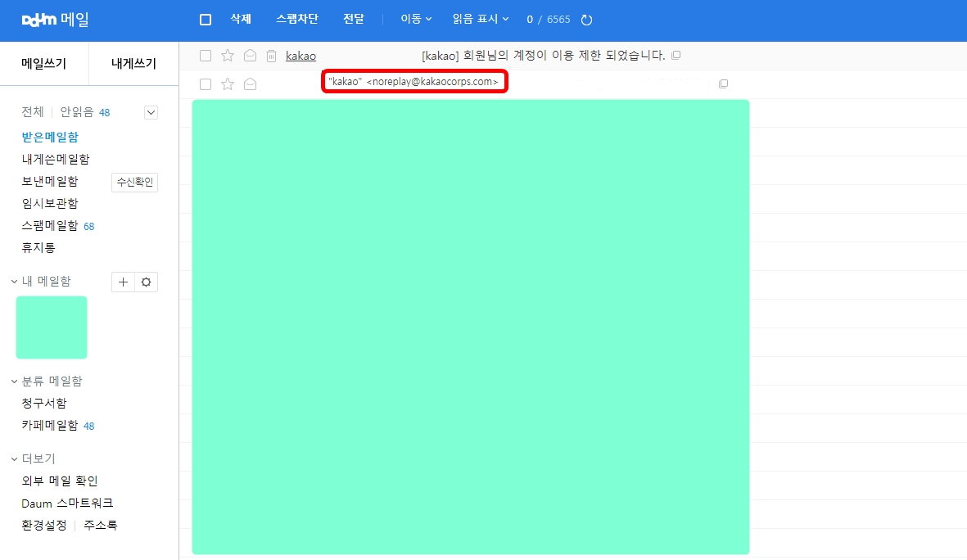Click envelope icon in noreplay@kakaocorps.com row

pyautogui.click(x=250, y=84)
